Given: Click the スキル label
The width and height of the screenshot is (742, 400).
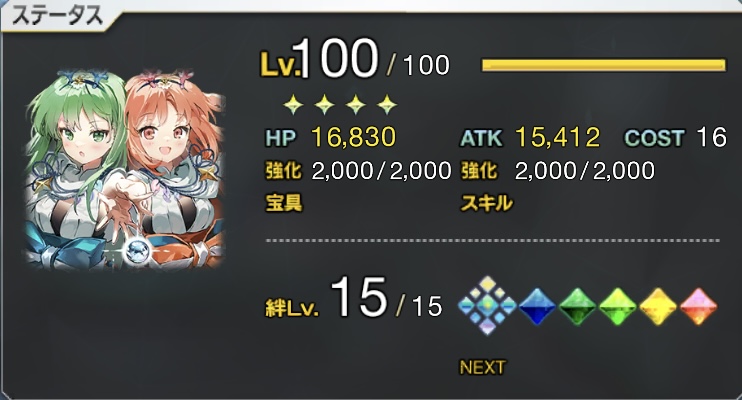Looking at the screenshot, I should (486, 204).
